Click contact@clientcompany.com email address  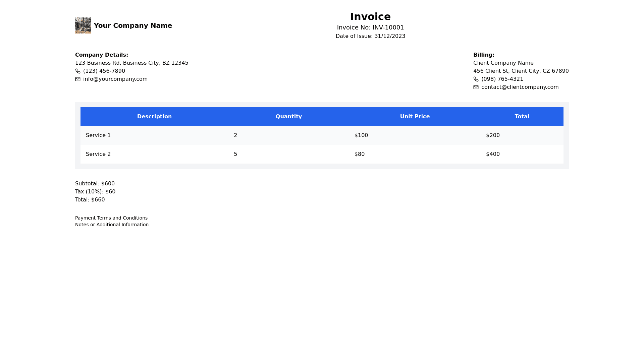pos(520,87)
